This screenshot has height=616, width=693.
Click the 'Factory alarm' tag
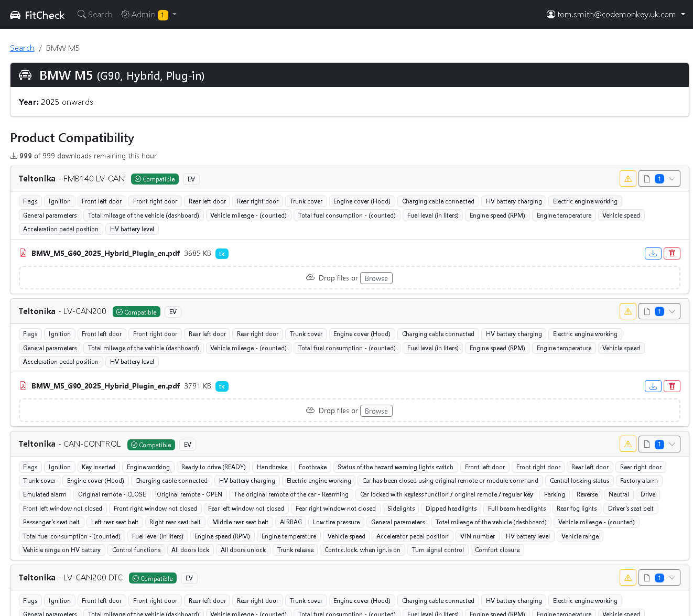click(639, 481)
